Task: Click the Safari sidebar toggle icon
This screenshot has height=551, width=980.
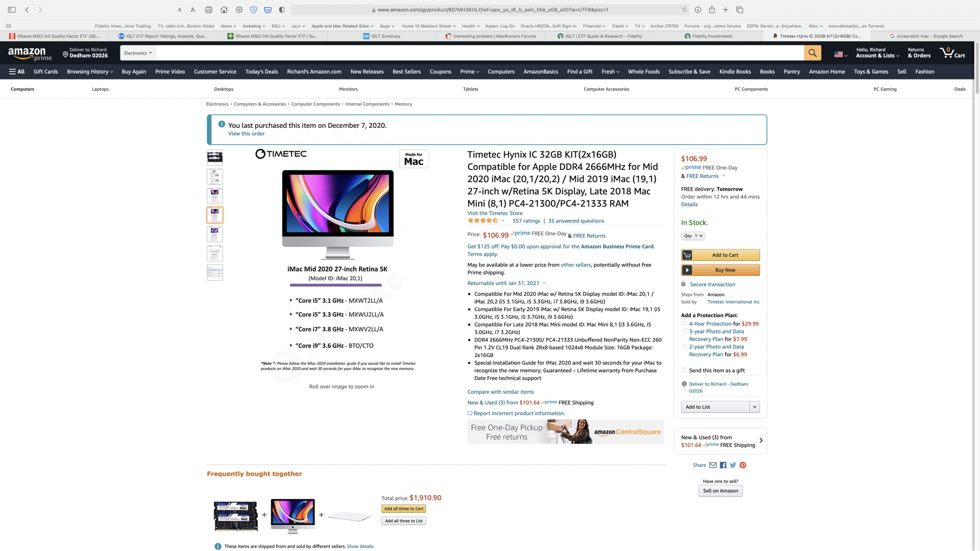Action: tap(12, 10)
